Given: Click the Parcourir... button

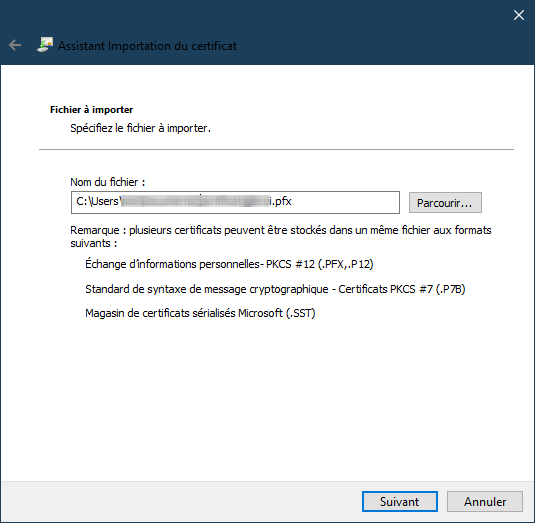Looking at the screenshot, I should (x=445, y=203).
